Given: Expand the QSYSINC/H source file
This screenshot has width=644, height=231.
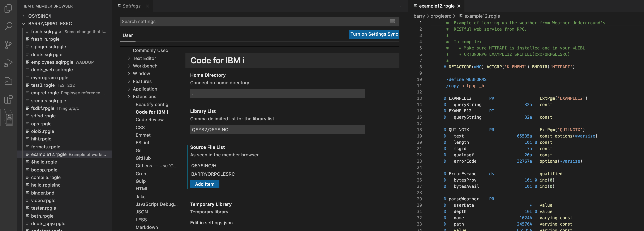Looking at the screenshot, I should [23, 16].
